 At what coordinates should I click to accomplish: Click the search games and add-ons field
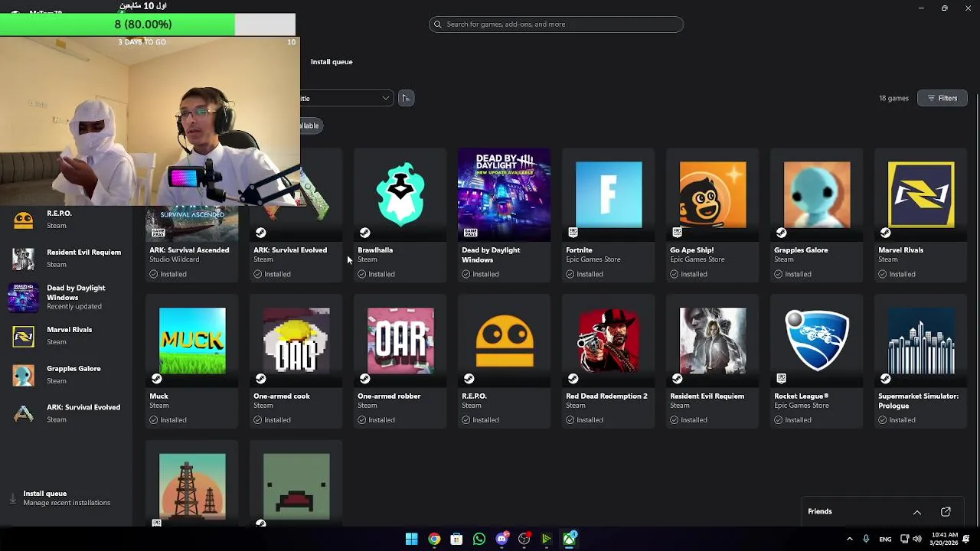point(556,24)
